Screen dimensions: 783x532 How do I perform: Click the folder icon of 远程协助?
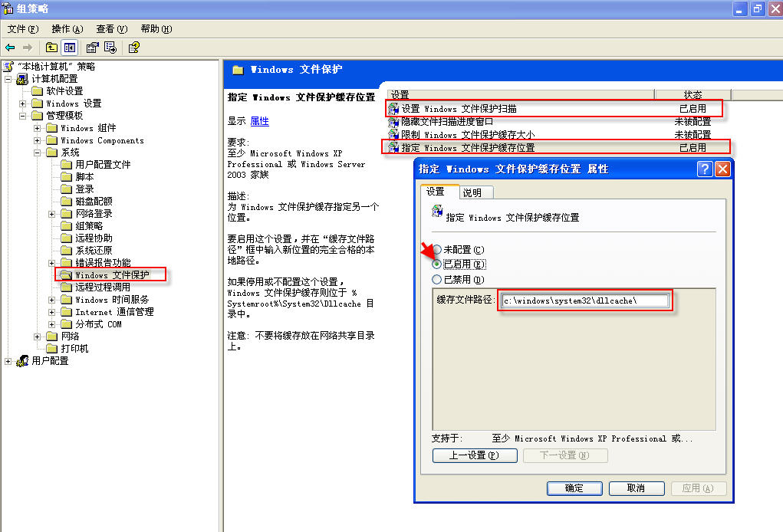67,238
